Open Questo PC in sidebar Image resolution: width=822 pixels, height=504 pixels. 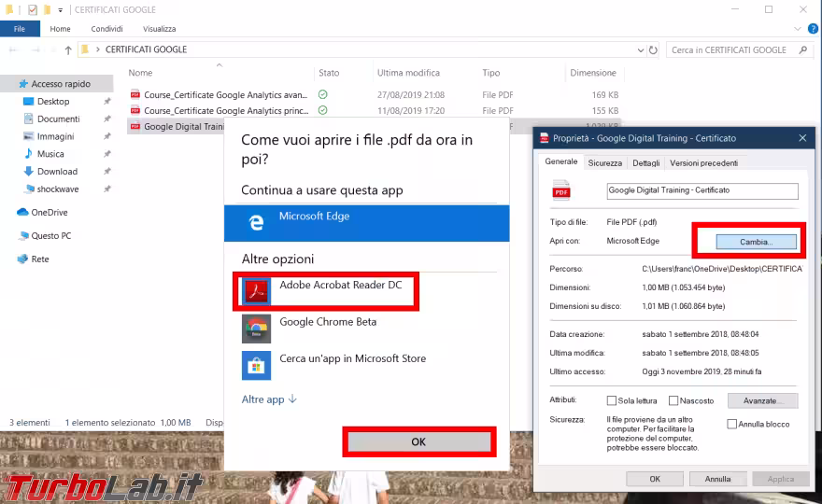pyautogui.click(x=50, y=235)
